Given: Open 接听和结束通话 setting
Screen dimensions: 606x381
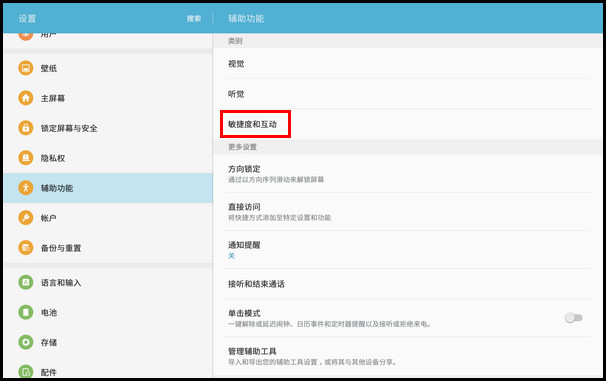Looking at the screenshot, I should click(408, 284).
